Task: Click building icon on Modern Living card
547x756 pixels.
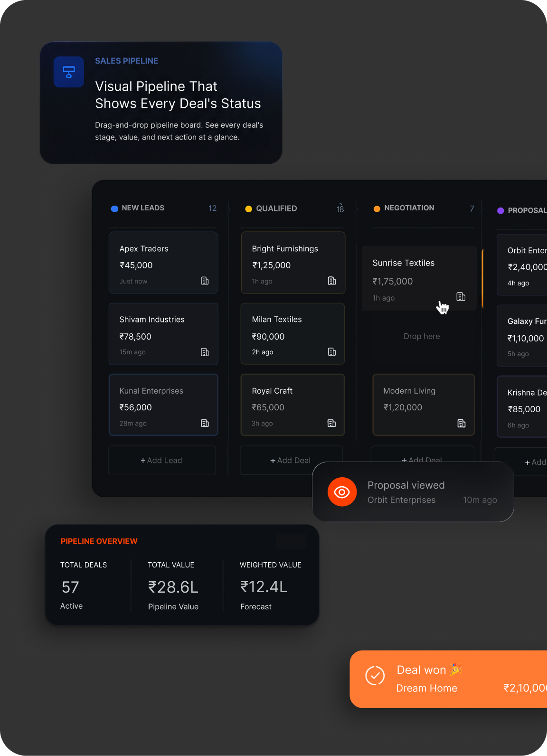Action: (x=461, y=423)
